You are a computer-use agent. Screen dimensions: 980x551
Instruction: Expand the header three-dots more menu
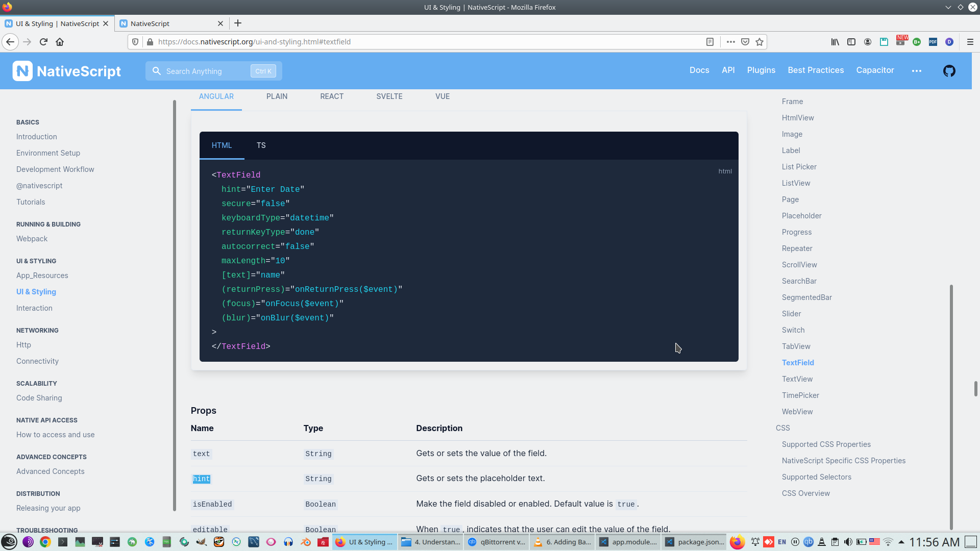click(917, 71)
